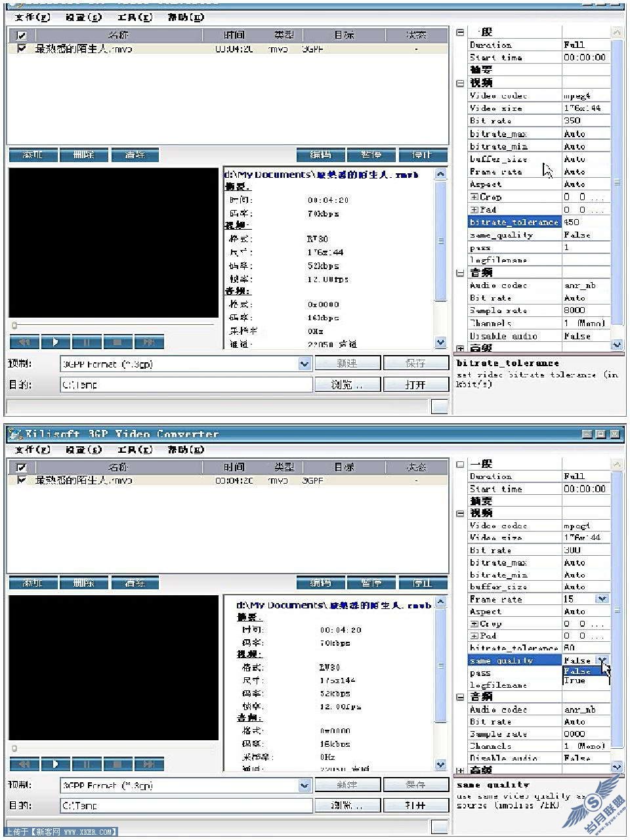Screen dimensions: 630x840
Task: Click the 浏览 browse button in the upper window
Action: tap(347, 385)
